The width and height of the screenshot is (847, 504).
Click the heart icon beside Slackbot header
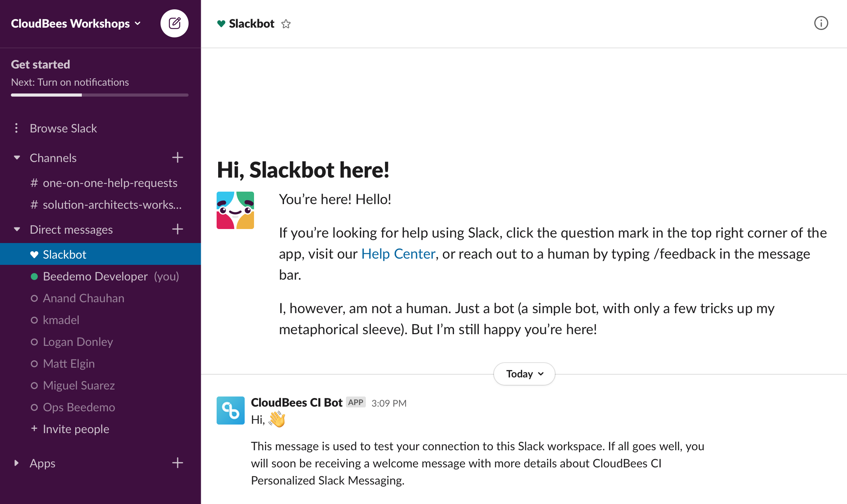[x=221, y=23]
